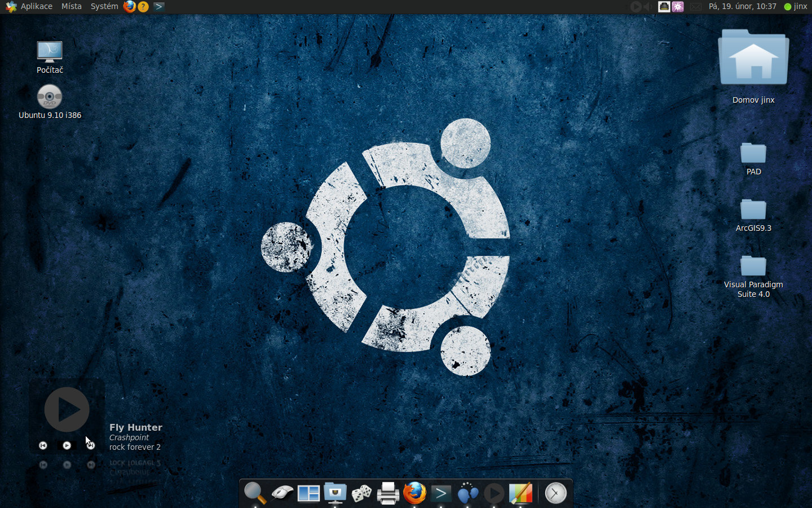Open the Místa menu

71,6
